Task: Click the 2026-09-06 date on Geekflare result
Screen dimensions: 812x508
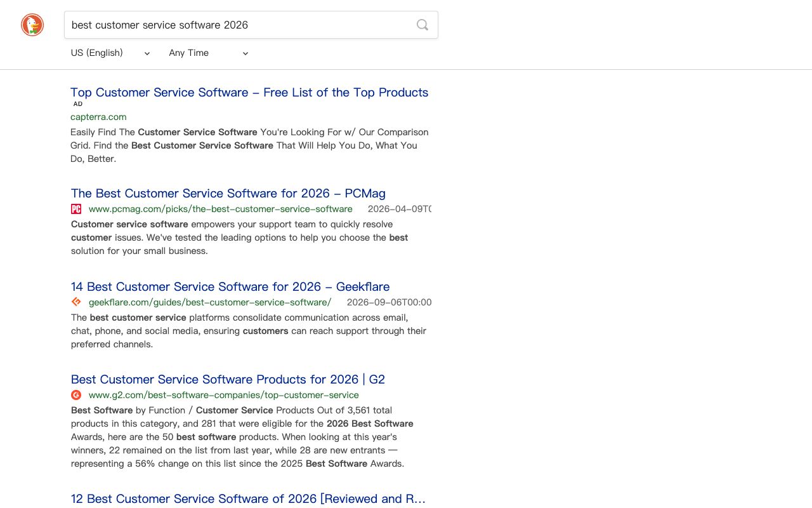Action: point(390,302)
